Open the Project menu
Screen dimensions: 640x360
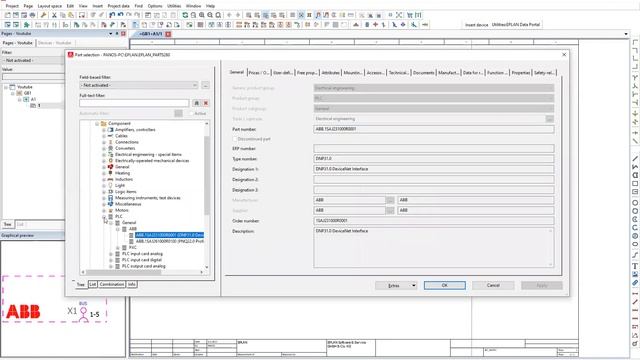(x=12, y=6)
